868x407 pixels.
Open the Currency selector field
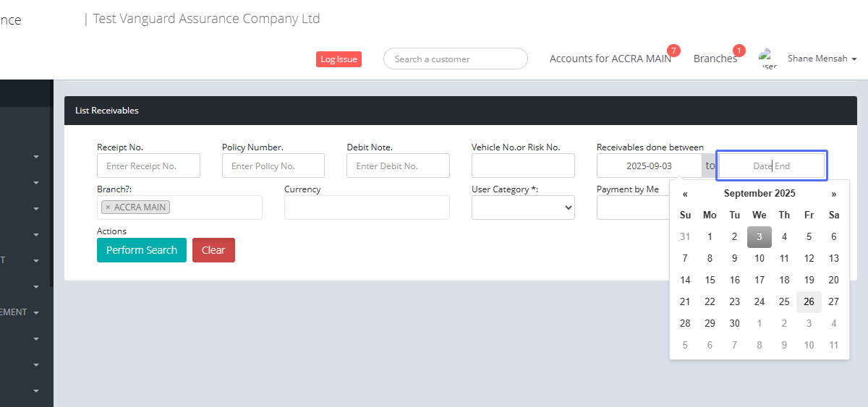367,207
